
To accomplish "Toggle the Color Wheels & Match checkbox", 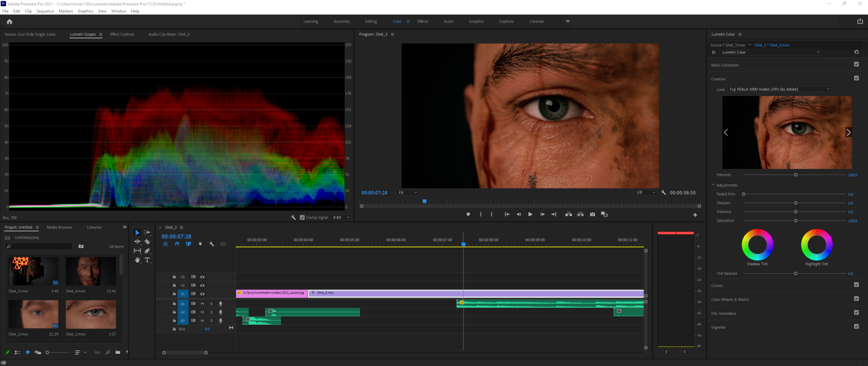I will [x=856, y=299].
